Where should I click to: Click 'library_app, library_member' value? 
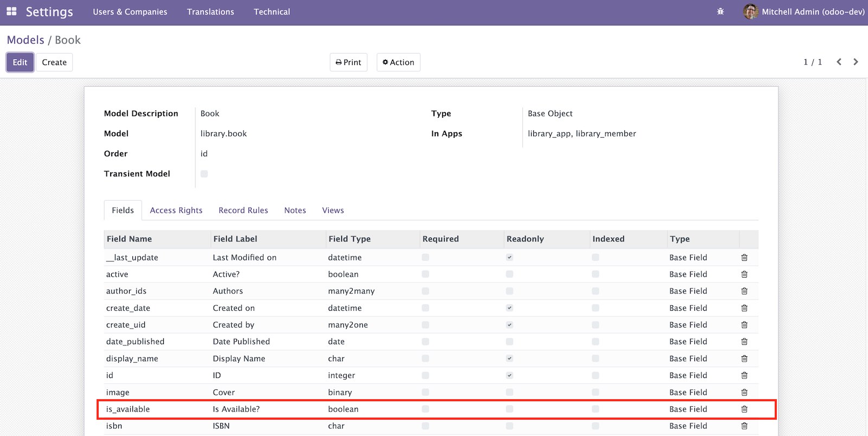(x=582, y=133)
